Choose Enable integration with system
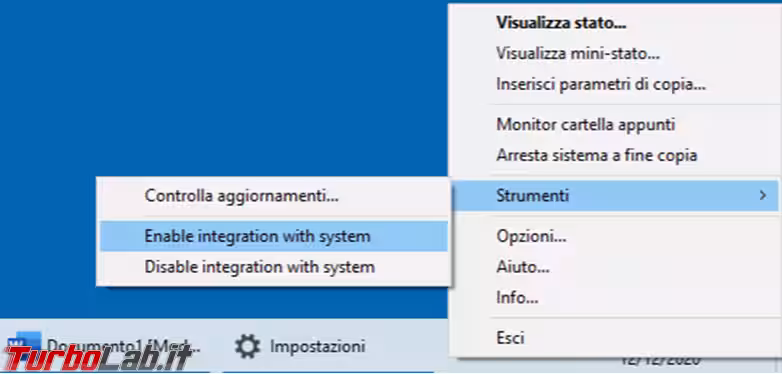The image size is (782, 374). (273, 236)
